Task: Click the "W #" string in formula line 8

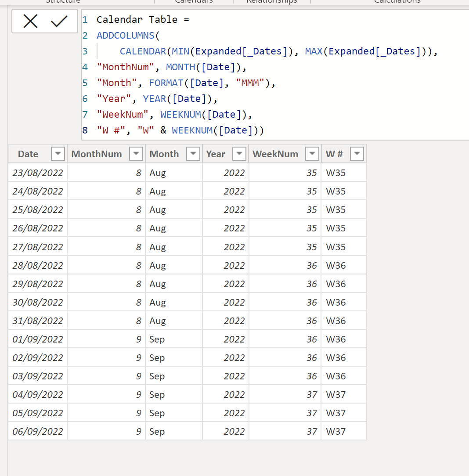Action: click(111, 130)
